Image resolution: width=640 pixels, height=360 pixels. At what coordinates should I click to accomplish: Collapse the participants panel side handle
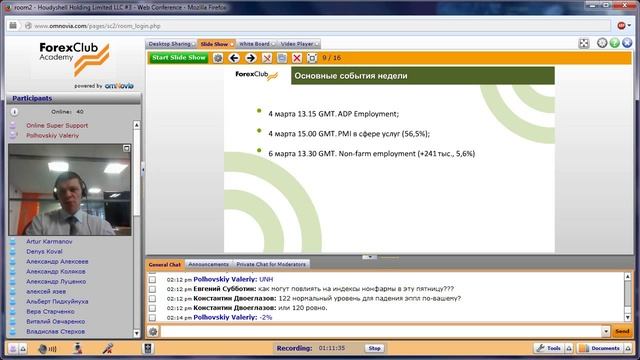click(143, 169)
